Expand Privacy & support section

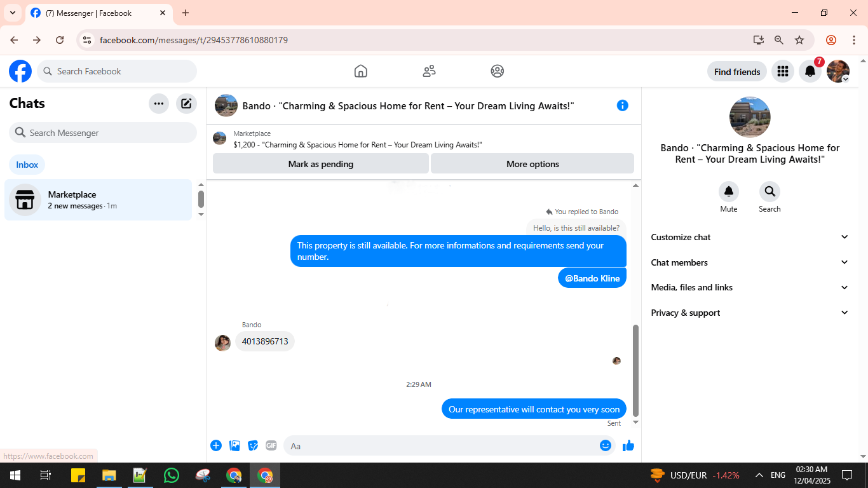pyautogui.click(x=750, y=313)
